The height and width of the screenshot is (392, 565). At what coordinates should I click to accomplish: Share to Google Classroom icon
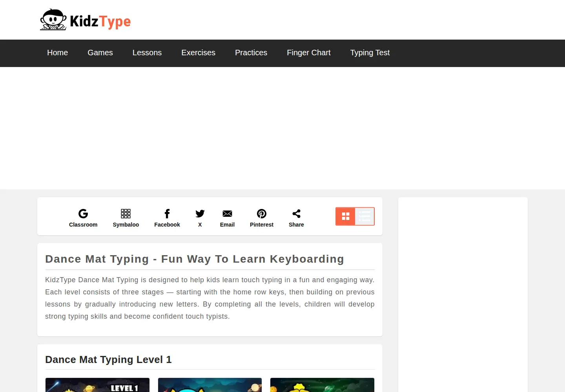(x=83, y=214)
